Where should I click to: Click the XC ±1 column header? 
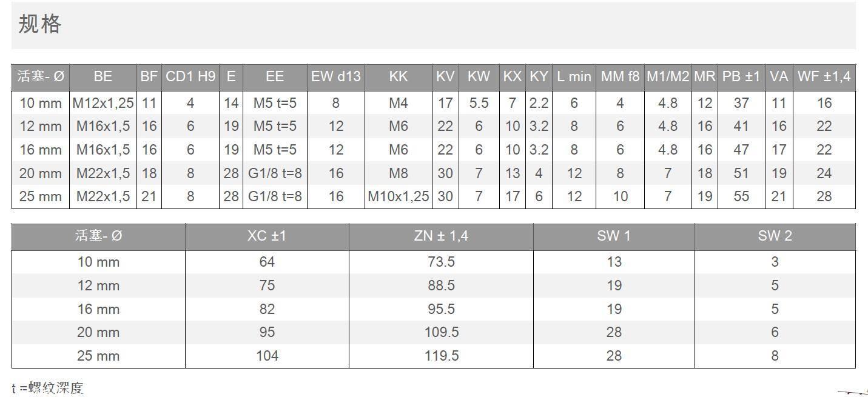267,236
